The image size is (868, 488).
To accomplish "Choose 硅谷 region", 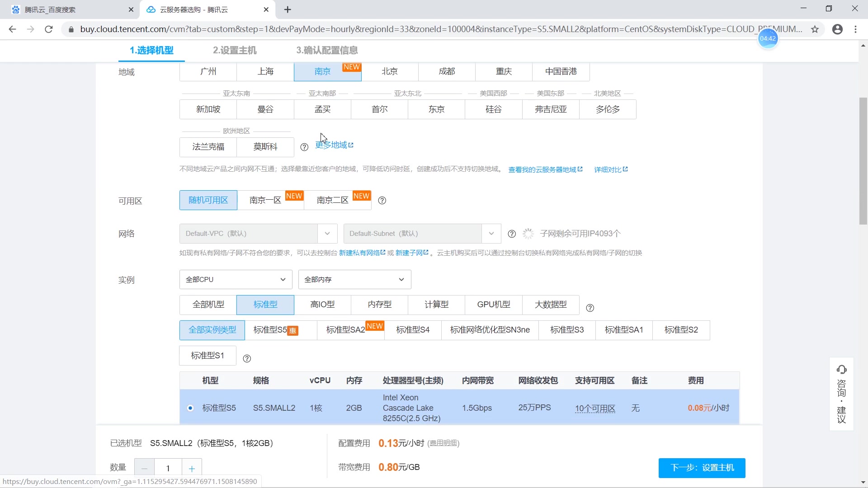I will click(x=494, y=109).
